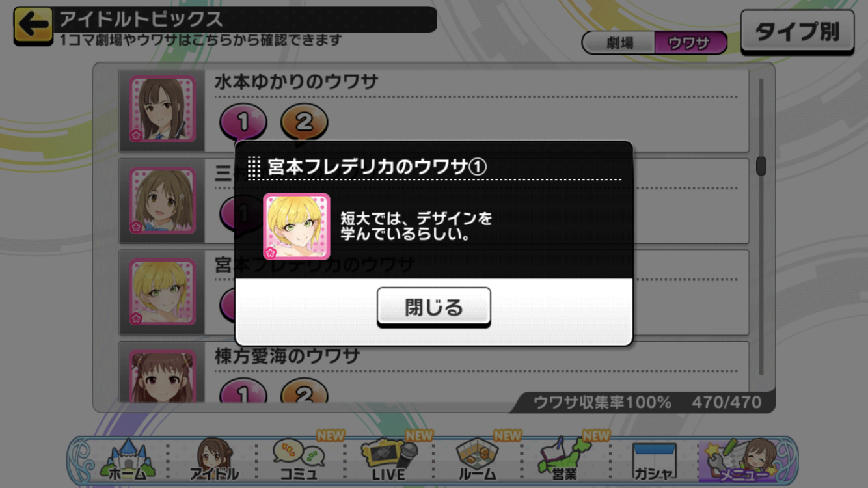
Task: Open rumor 1 of 水本ゆかり
Action: pos(243,122)
